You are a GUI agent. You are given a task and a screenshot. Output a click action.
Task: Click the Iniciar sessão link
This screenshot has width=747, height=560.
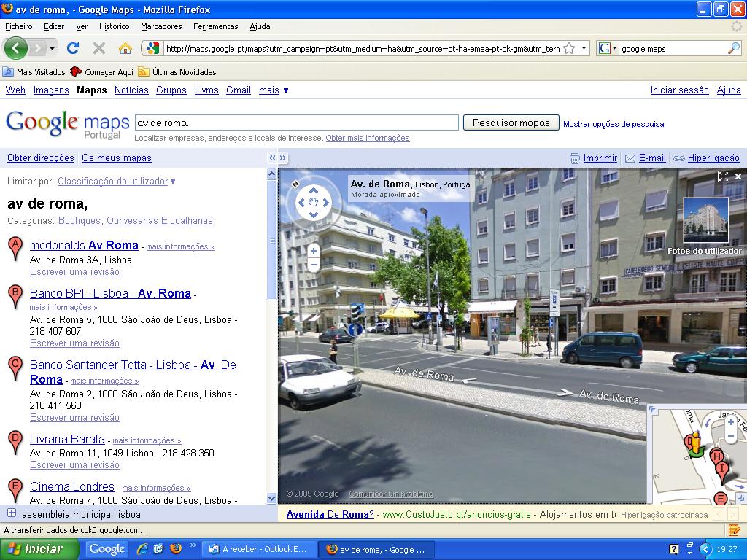680,90
